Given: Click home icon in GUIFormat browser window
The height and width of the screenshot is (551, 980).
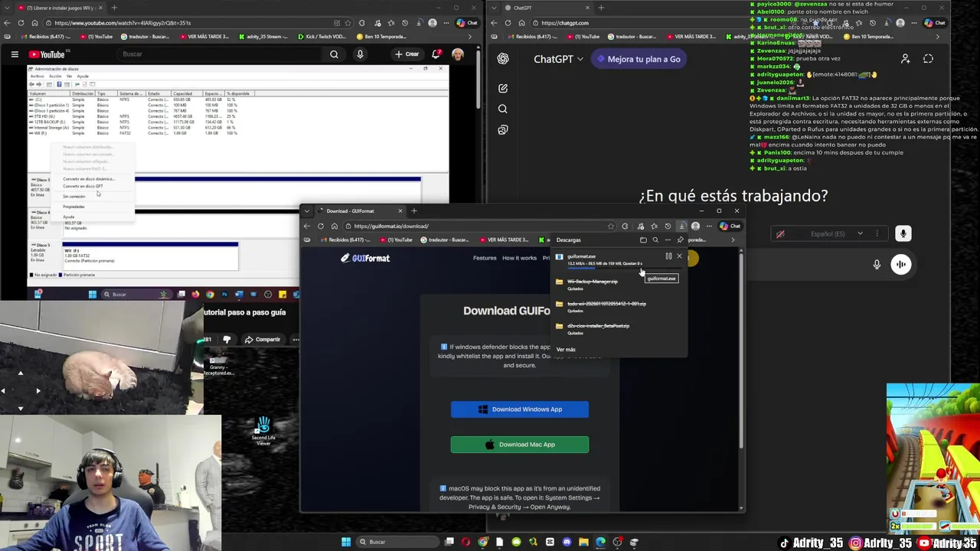Looking at the screenshot, I should [335, 227].
